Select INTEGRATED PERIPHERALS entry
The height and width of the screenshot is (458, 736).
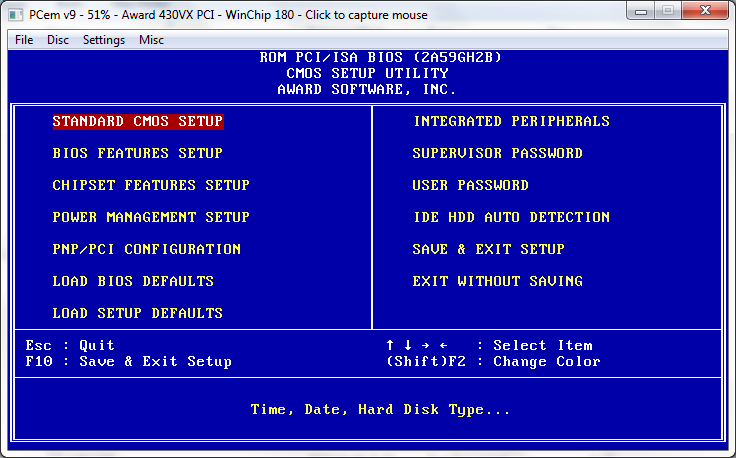511,122
